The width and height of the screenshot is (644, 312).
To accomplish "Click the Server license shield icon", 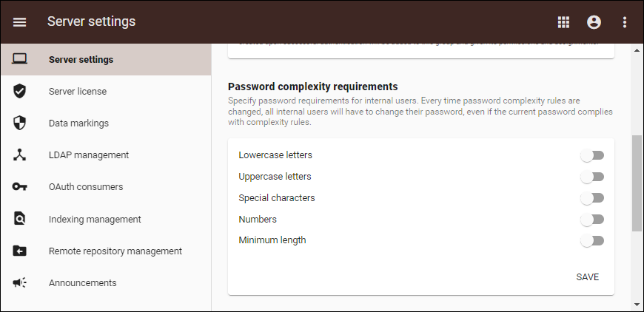I will tap(20, 92).
